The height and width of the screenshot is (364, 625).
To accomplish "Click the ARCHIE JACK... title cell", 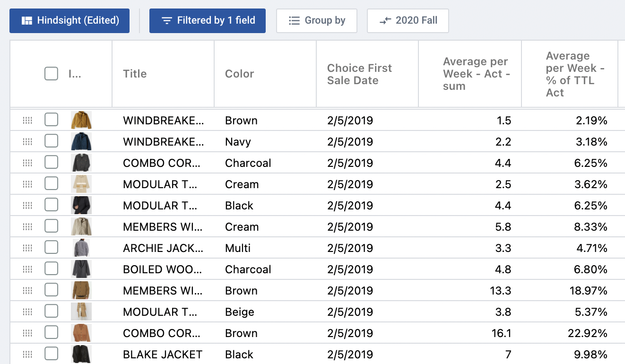I will click(163, 248).
